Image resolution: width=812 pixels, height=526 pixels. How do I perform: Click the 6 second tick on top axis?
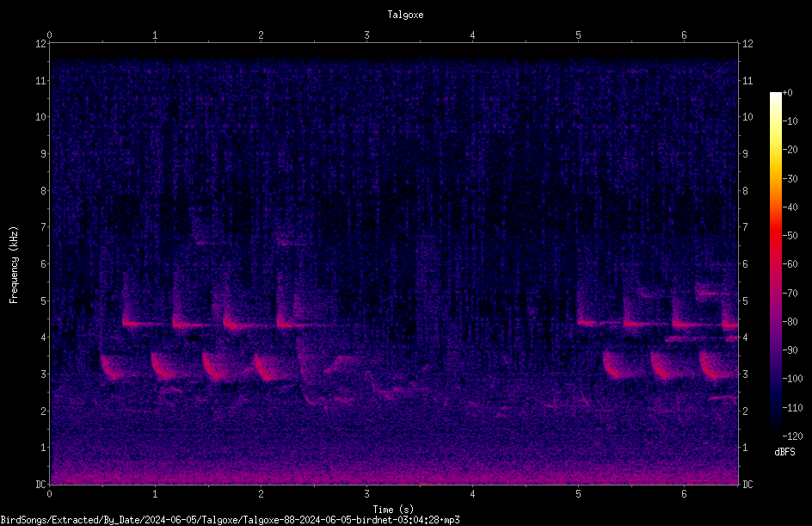coord(684,35)
